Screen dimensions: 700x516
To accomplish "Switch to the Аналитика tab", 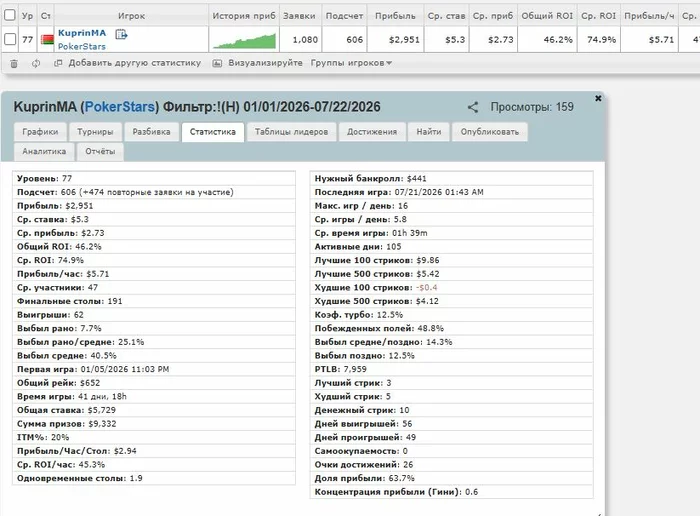I will pyautogui.click(x=44, y=152).
